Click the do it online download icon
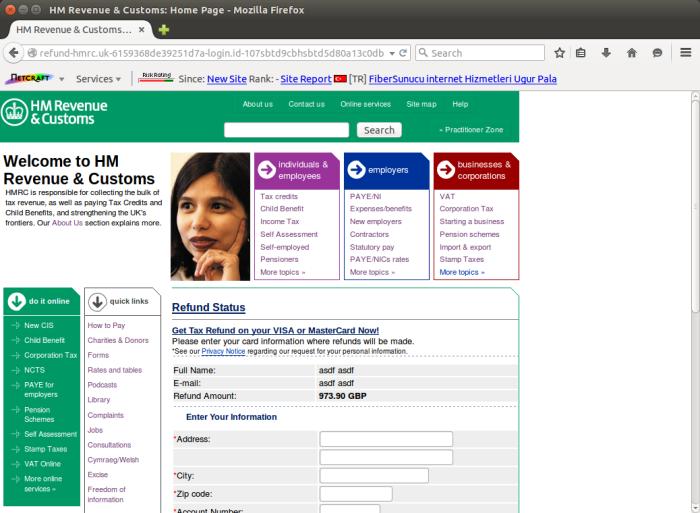 pos(17,301)
